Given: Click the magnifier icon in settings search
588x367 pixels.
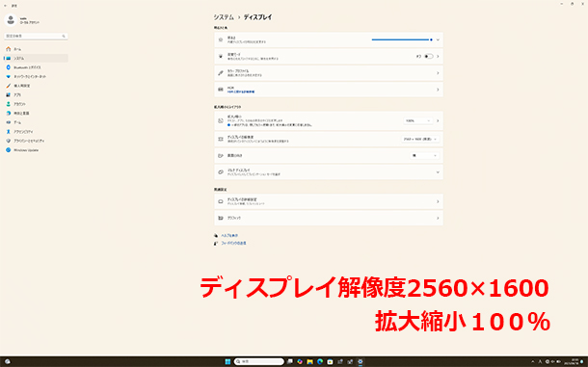Looking at the screenshot, I should 64,36.
